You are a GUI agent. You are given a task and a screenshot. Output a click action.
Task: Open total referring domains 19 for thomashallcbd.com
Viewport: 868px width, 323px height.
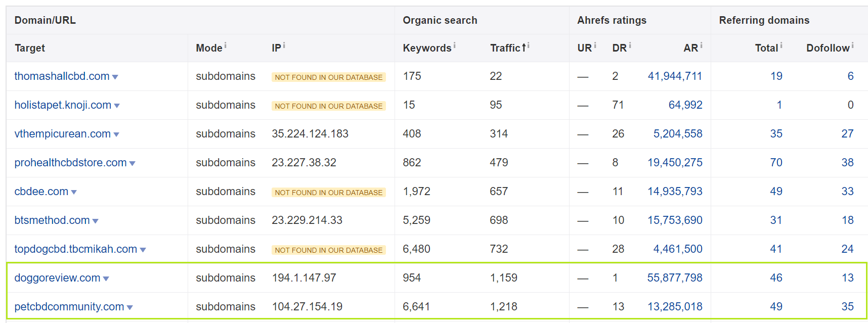click(x=776, y=76)
